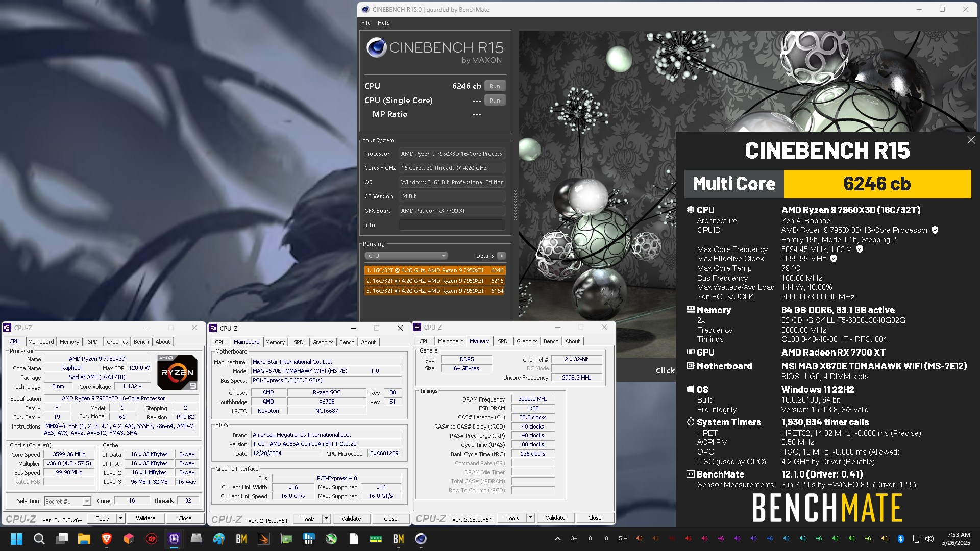Click the GFX Board field AMD Radeon RX 7700 XT
The width and height of the screenshot is (980, 551).
pyautogui.click(x=452, y=211)
